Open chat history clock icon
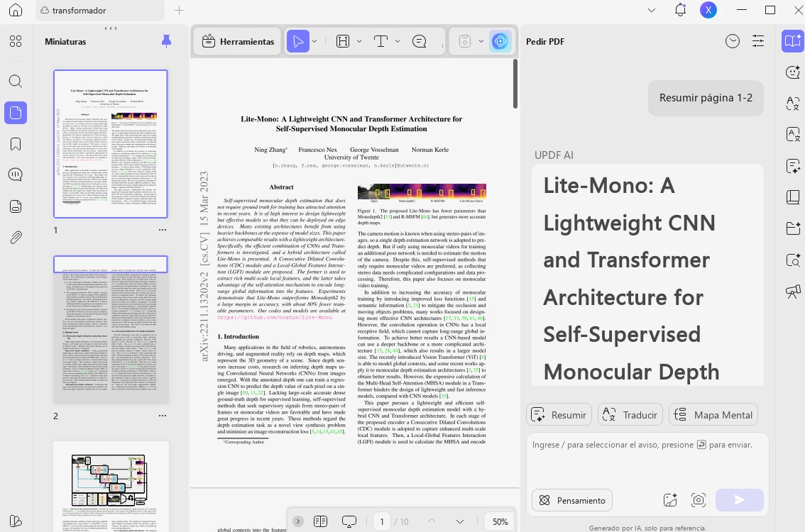This screenshot has height=532, width=805. (x=733, y=41)
